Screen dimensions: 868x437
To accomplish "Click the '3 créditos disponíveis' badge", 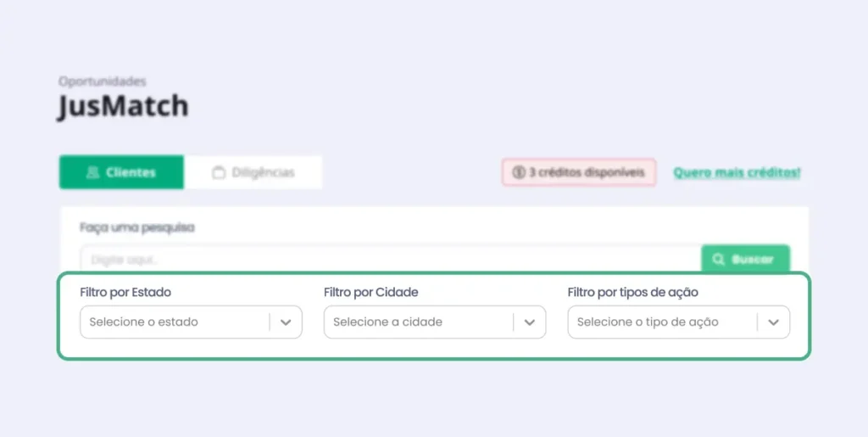I will pyautogui.click(x=579, y=172).
